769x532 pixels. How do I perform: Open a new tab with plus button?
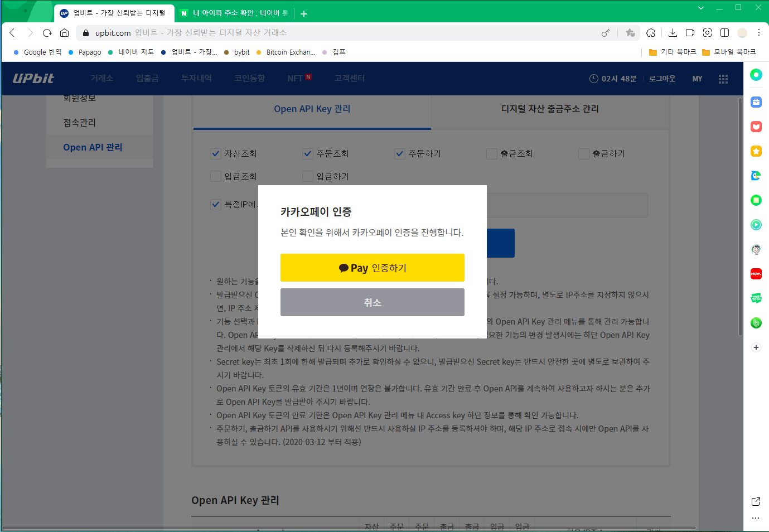click(x=304, y=13)
